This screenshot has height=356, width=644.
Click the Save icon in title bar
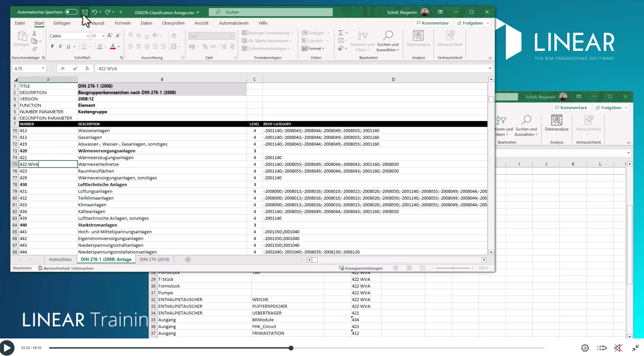click(85, 12)
